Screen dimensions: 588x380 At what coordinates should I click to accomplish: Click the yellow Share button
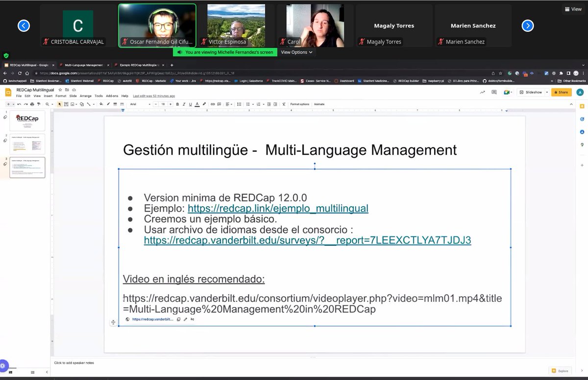[562, 92]
